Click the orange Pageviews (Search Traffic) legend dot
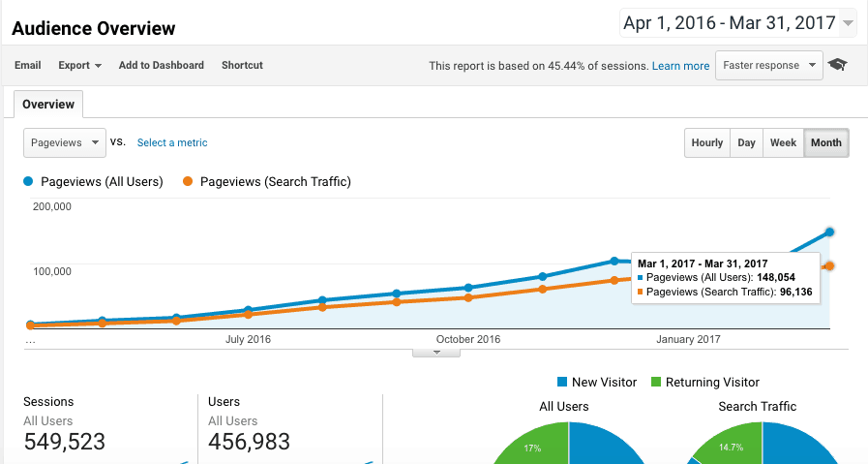 pos(187,181)
